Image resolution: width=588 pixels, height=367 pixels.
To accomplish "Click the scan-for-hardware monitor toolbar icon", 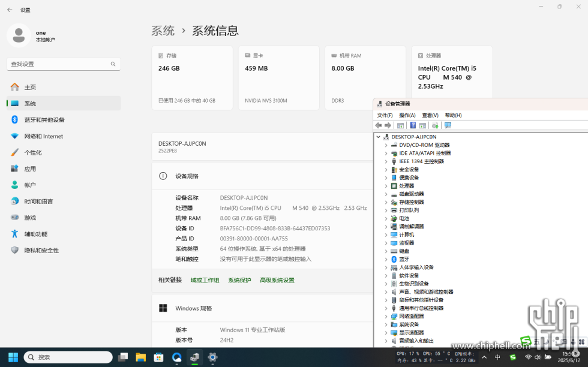I will click(x=448, y=125).
